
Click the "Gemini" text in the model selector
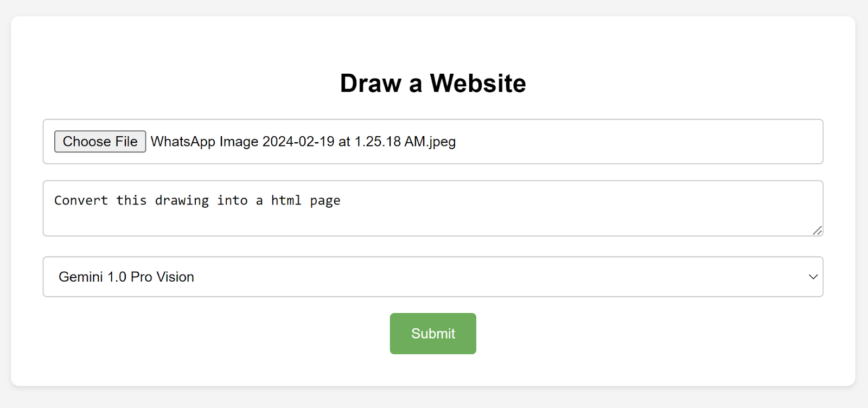(x=80, y=277)
